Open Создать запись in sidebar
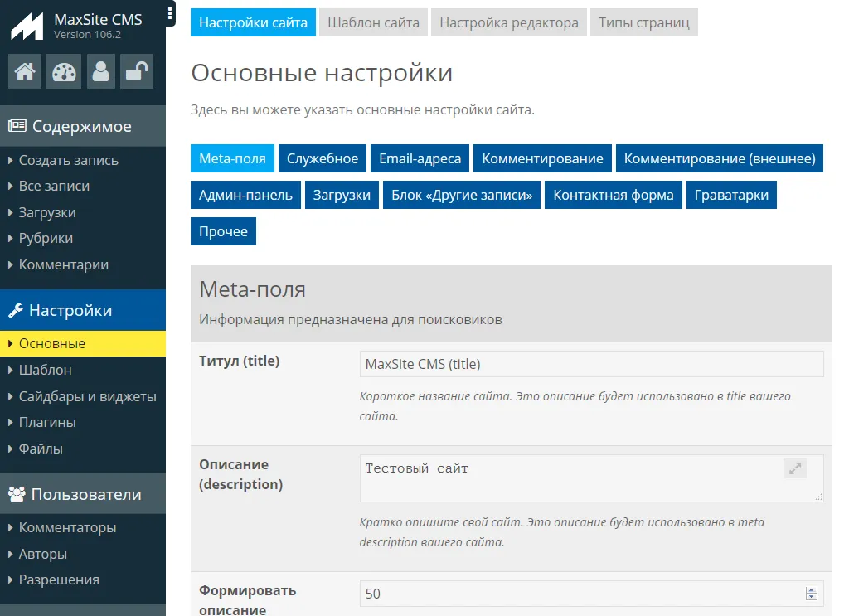 coord(69,160)
